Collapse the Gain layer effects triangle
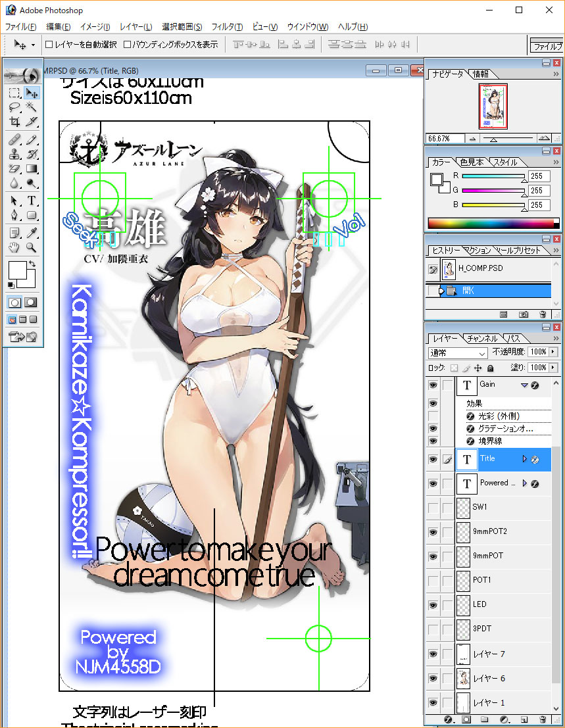The height and width of the screenshot is (728, 565). tap(525, 385)
